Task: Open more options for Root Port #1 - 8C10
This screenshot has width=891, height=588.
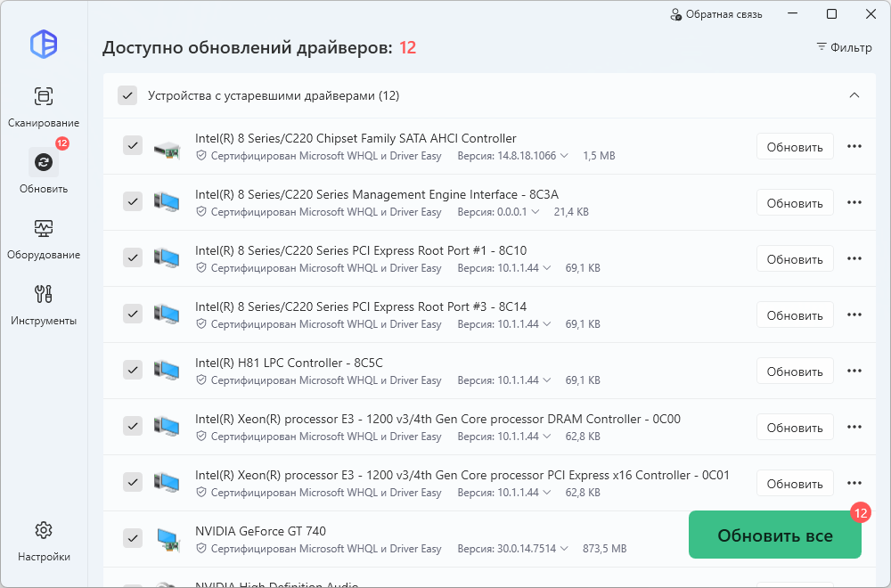Action: click(854, 258)
